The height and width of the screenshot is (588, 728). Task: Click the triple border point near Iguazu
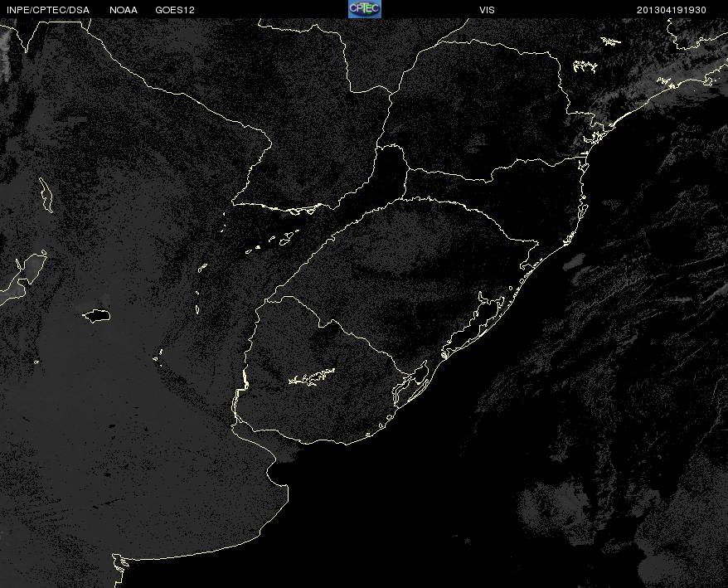(377, 148)
